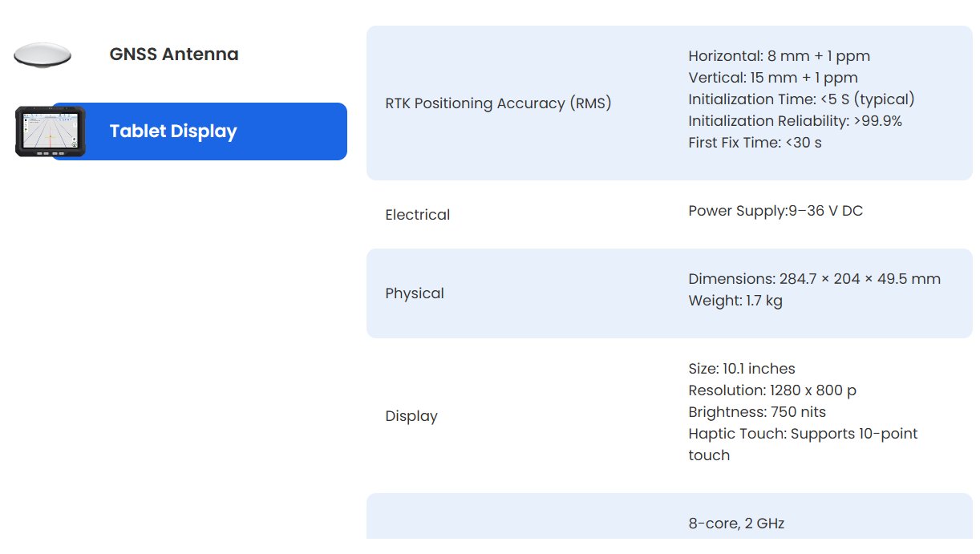
Task: Click the First Fix Time <30 s text
Action: (x=755, y=143)
